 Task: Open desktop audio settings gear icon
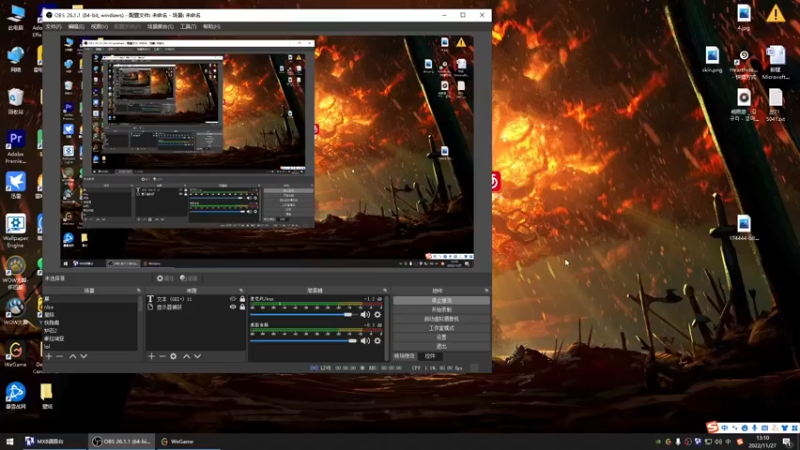[377, 340]
